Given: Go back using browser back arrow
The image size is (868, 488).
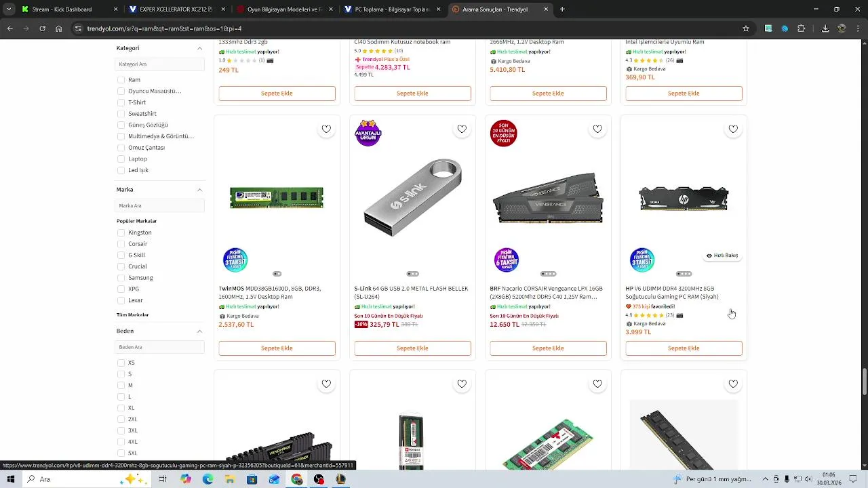Looking at the screenshot, I should pyautogui.click(x=9, y=28).
